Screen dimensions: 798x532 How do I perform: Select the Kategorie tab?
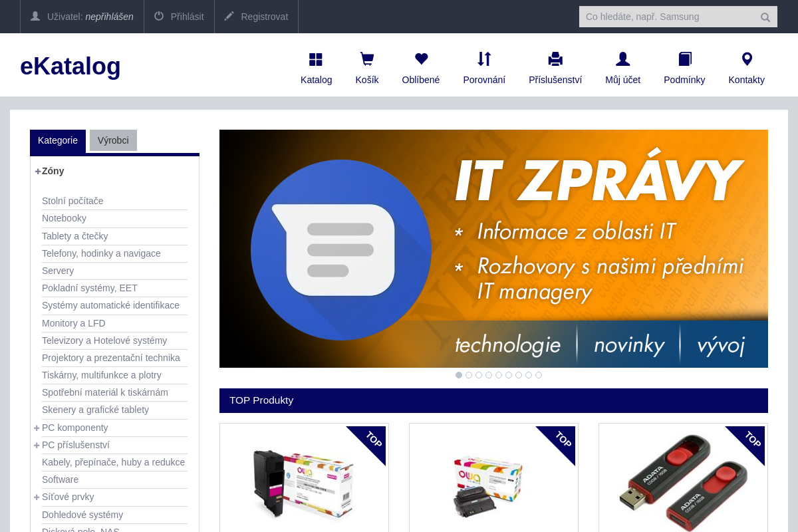tap(58, 140)
